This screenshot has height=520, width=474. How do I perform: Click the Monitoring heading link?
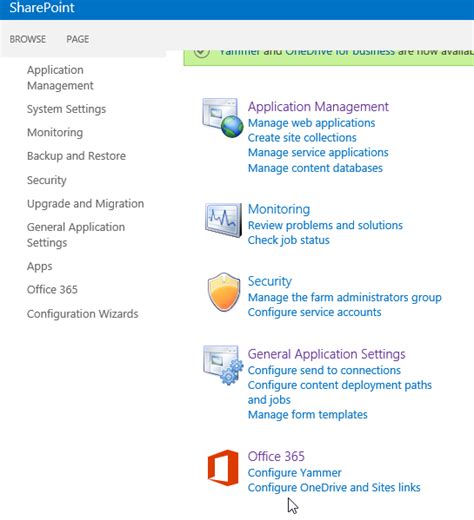pyautogui.click(x=279, y=209)
